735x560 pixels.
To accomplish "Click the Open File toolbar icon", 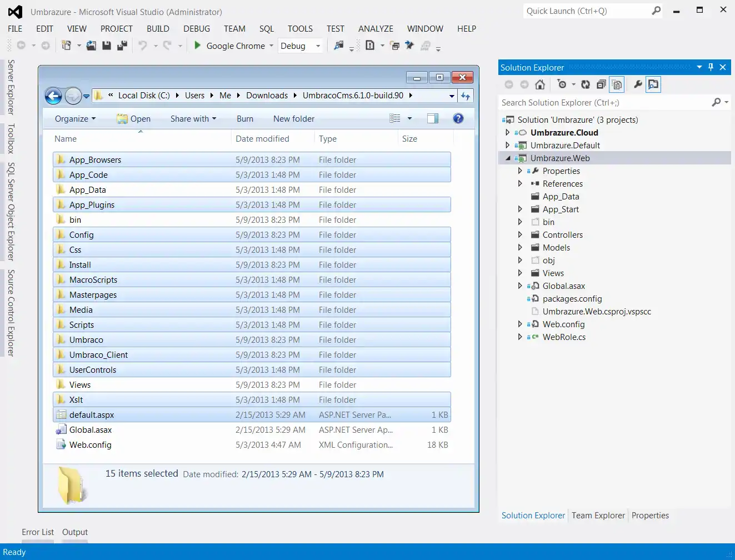I will click(x=91, y=46).
